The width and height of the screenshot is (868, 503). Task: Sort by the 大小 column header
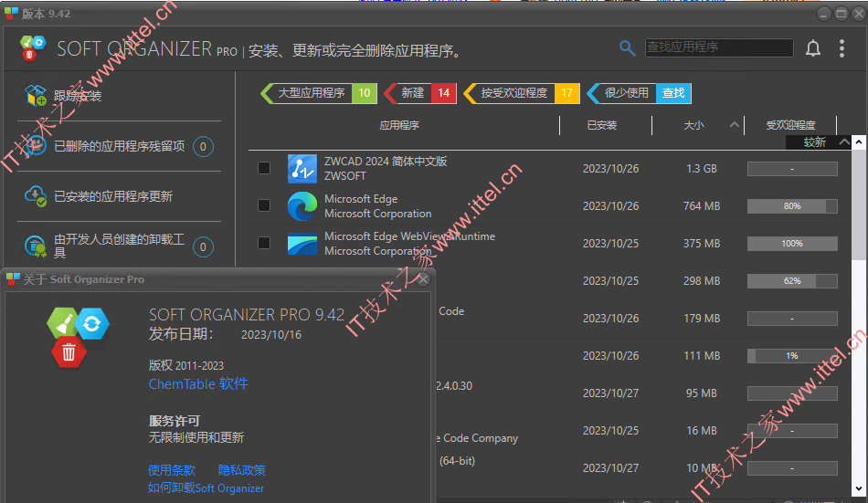click(693, 126)
